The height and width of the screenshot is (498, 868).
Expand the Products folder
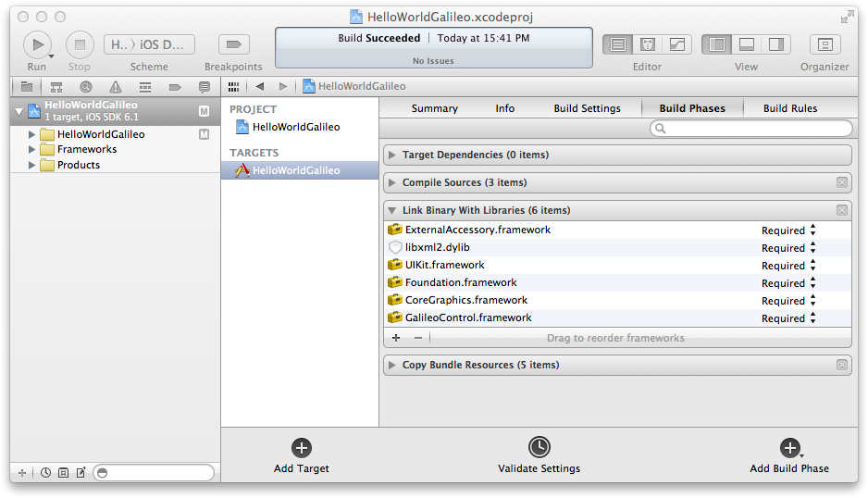tap(31, 165)
